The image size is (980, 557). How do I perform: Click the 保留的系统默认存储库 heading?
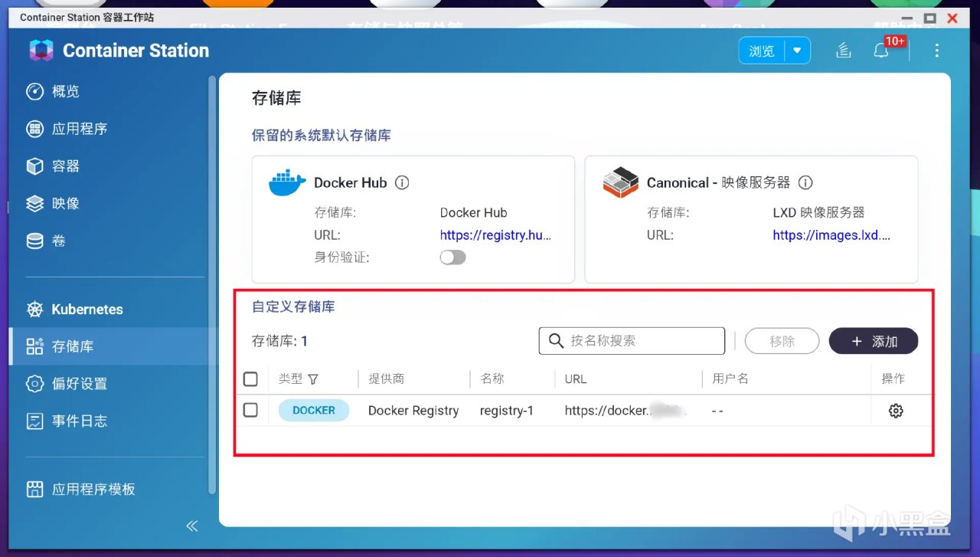322,136
